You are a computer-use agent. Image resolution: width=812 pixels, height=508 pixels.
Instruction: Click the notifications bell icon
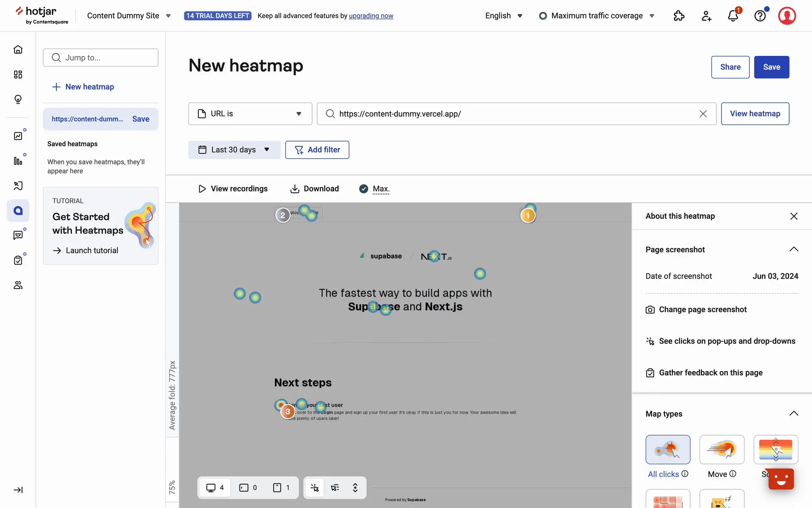tap(733, 16)
